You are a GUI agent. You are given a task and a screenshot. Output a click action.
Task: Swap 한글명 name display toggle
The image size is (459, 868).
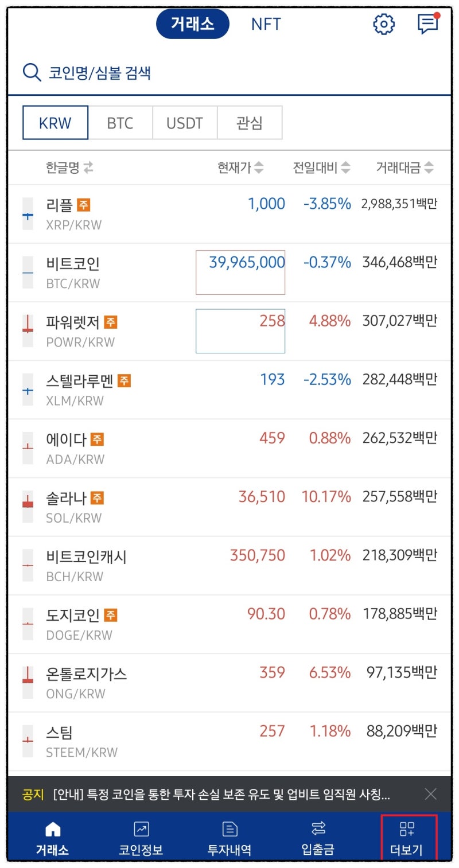pos(88,168)
